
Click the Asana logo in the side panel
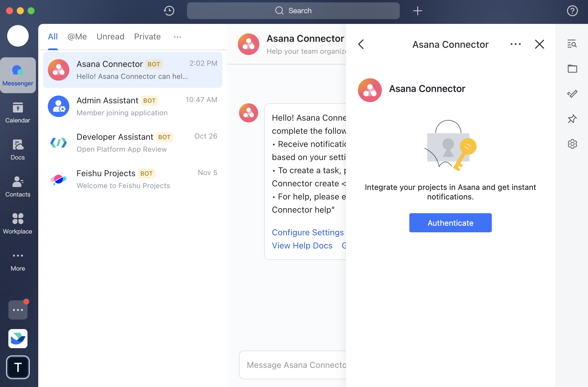pos(370,90)
